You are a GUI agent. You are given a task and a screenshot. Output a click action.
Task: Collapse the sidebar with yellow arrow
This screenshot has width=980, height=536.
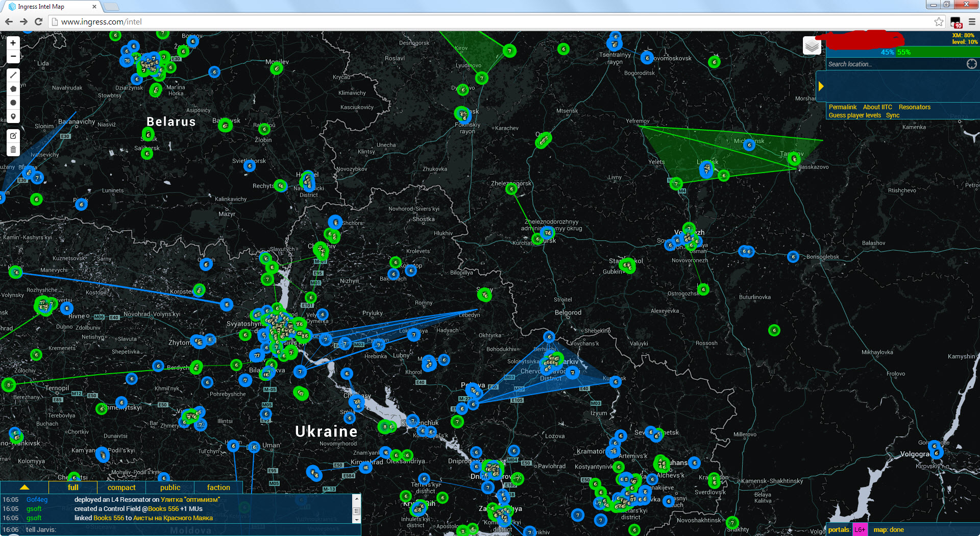(x=821, y=86)
